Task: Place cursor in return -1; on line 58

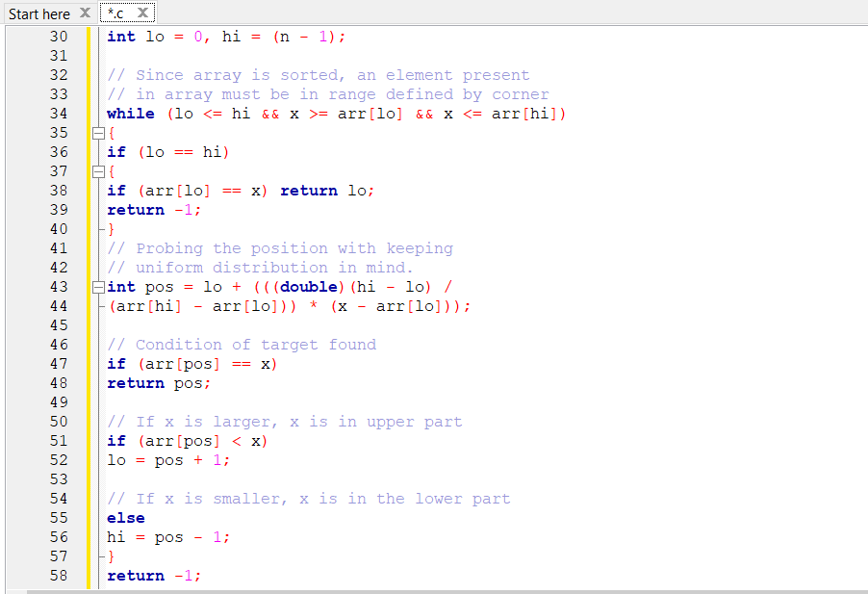Action: [154, 576]
